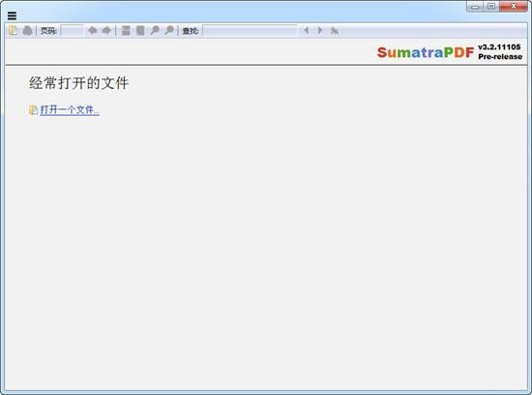Viewport: 532px width, 395px height.
Task: Click the SumatraPDF logo text
Action: coord(426,52)
